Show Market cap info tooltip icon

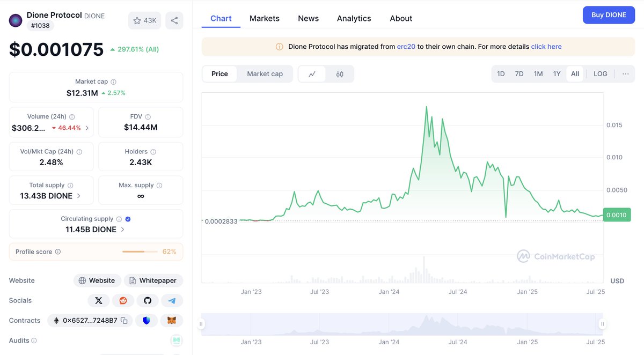113,82
